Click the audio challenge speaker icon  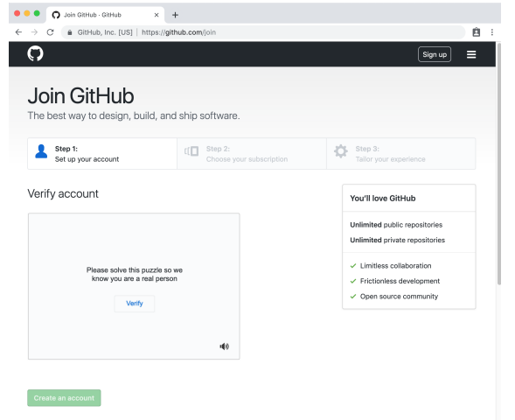pos(225,346)
